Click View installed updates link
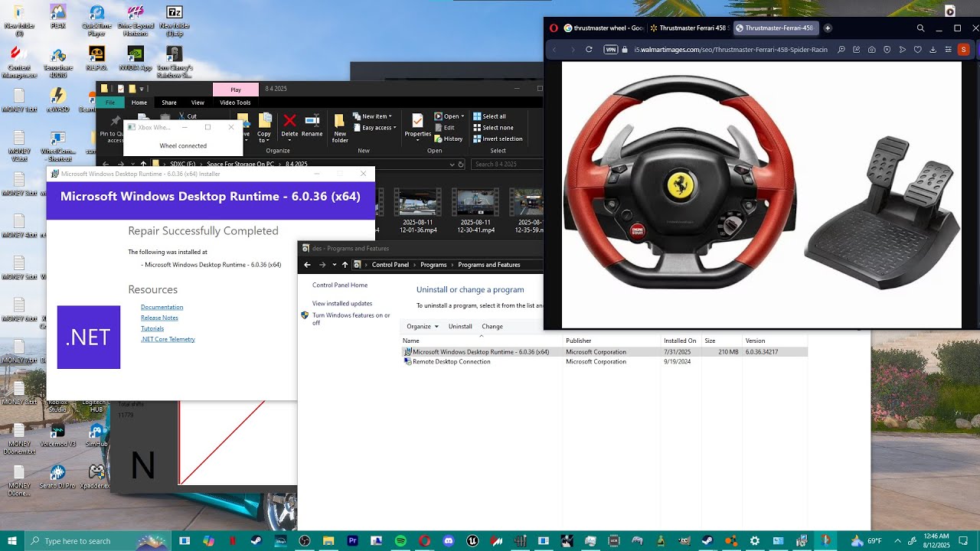Image resolution: width=980 pixels, height=551 pixels. pyautogui.click(x=342, y=303)
